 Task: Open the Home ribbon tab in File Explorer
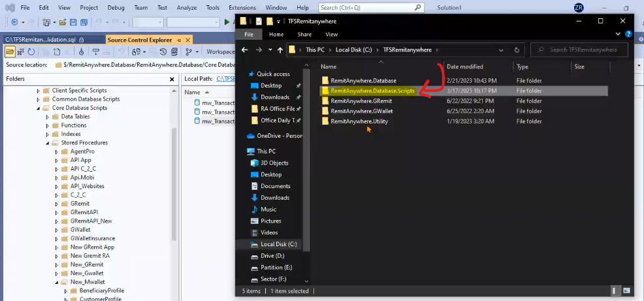click(276, 35)
